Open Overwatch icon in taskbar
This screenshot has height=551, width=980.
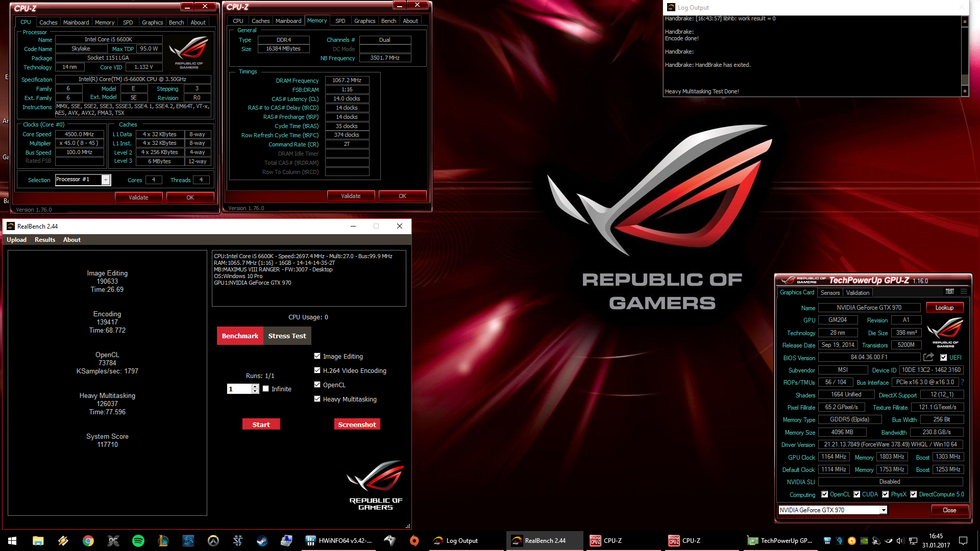[213, 541]
